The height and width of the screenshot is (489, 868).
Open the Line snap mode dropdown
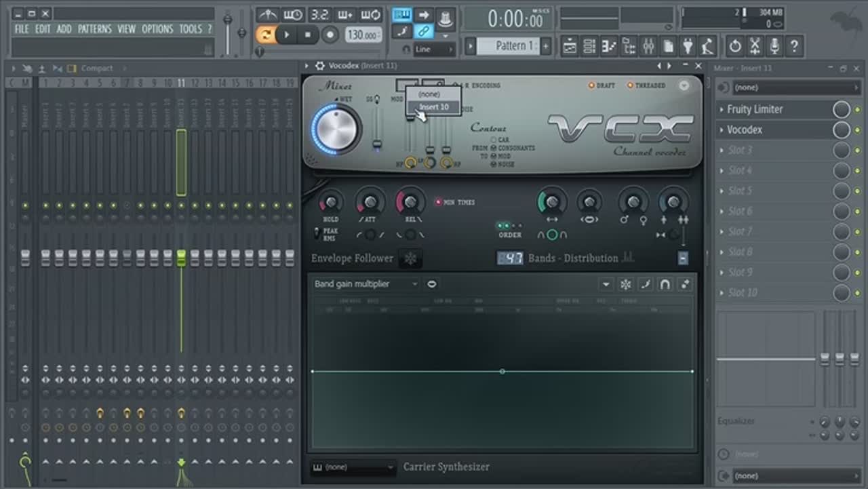(434, 50)
